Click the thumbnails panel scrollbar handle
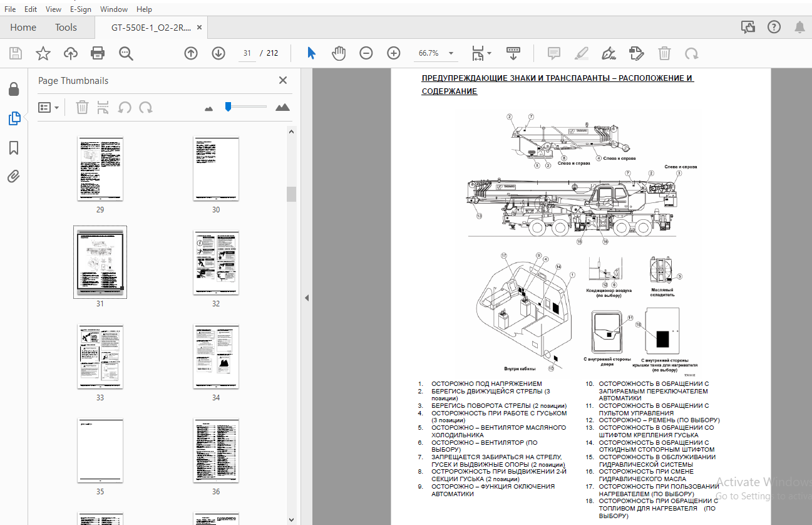This screenshot has height=525, width=812. (291, 194)
